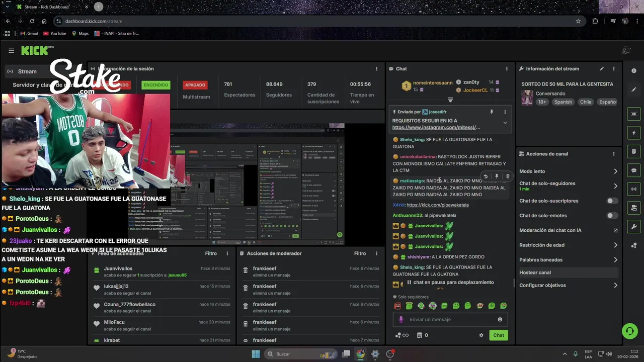Click the three-dots cluster icon in right sidebar
The height and width of the screenshot is (362, 644).
point(633,245)
